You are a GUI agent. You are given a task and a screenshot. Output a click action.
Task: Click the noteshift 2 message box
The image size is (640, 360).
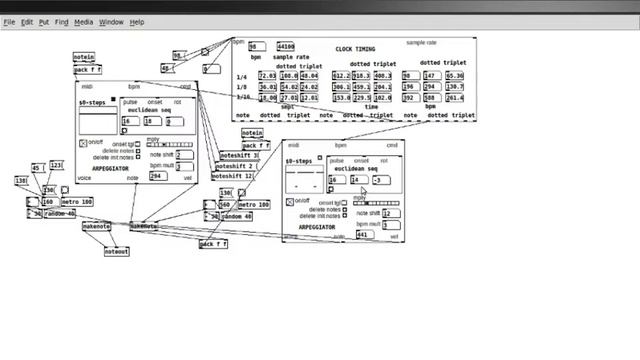[x=236, y=167]
